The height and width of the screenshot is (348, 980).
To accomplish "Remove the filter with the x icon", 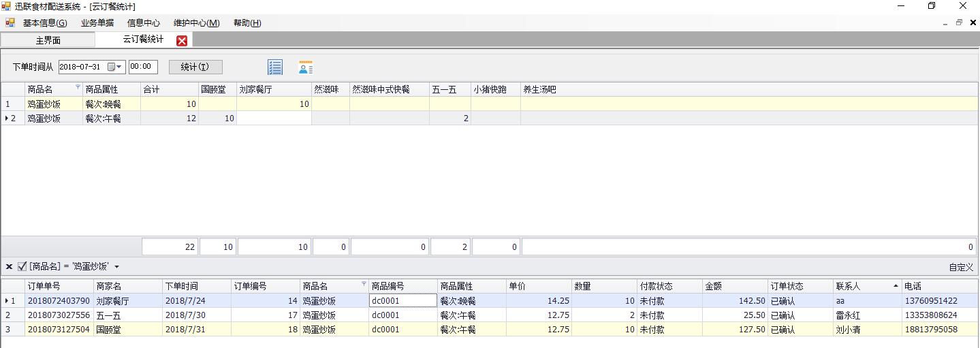I will point(9,266).
